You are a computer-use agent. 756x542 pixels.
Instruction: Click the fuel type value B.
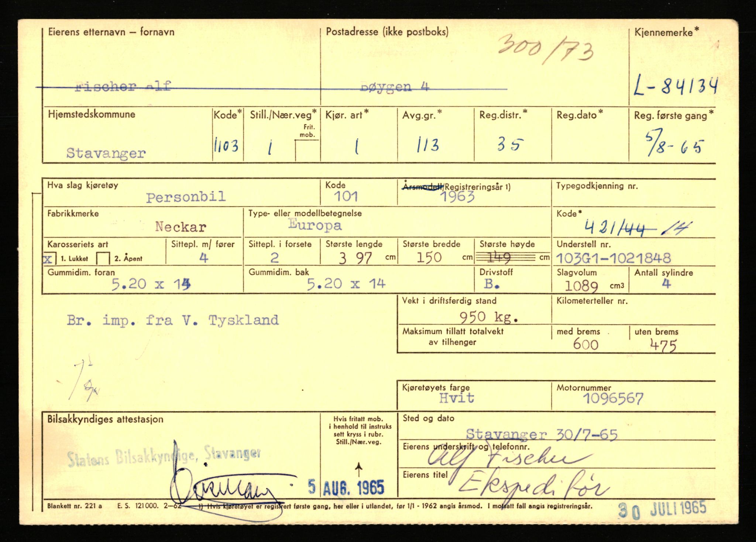tap(492, 284)
